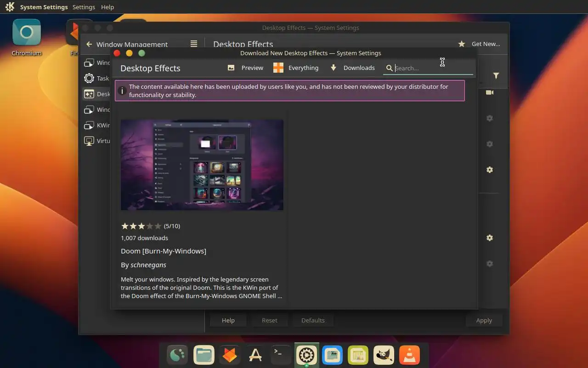Click Get New... in Desktop Effects window
Screen dimensions: 588x368
pos(486,44)
